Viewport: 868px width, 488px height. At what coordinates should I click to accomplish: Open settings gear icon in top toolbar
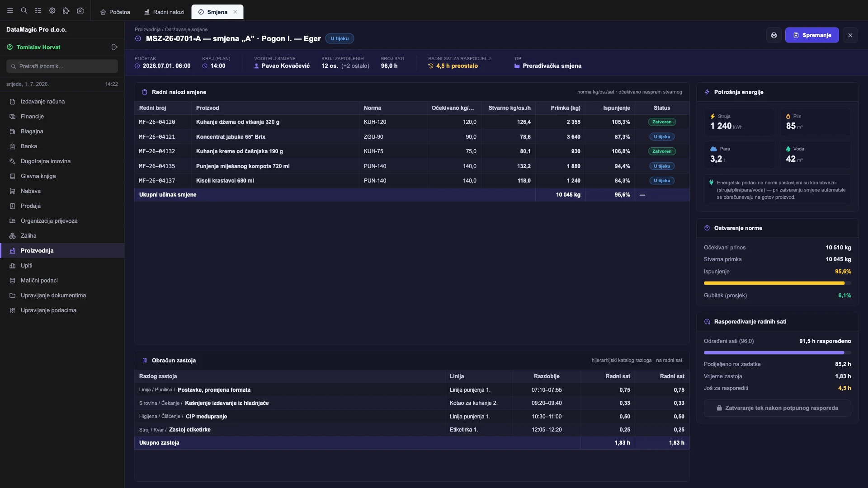pos(52,10)
